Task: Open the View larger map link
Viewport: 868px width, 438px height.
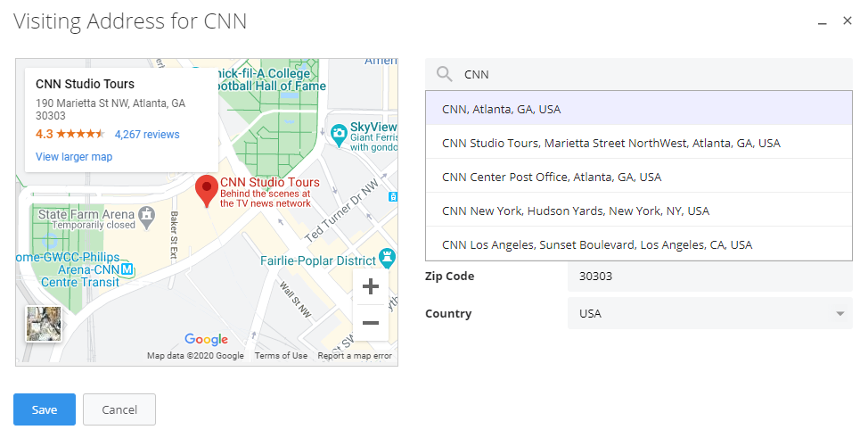Action: tap(74, 157)
